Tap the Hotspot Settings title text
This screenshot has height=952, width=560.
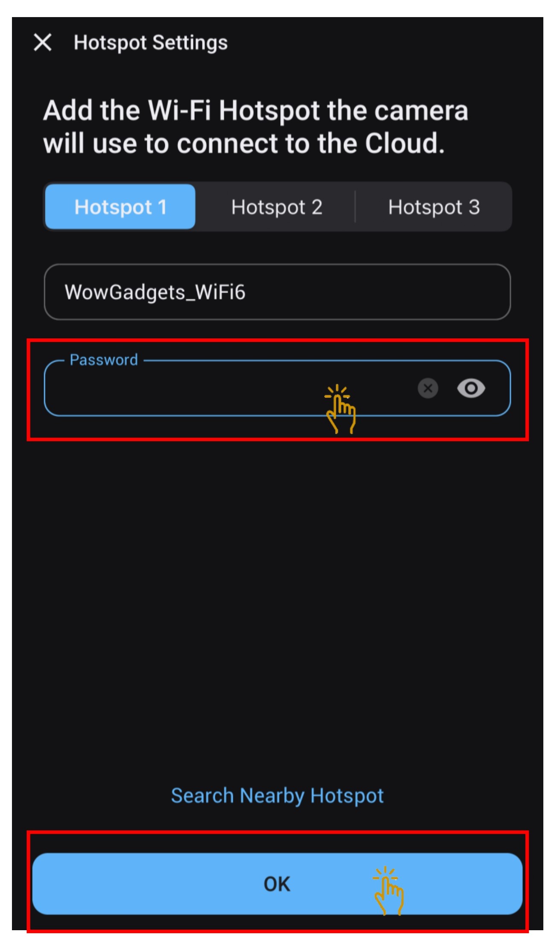(150, 42)
